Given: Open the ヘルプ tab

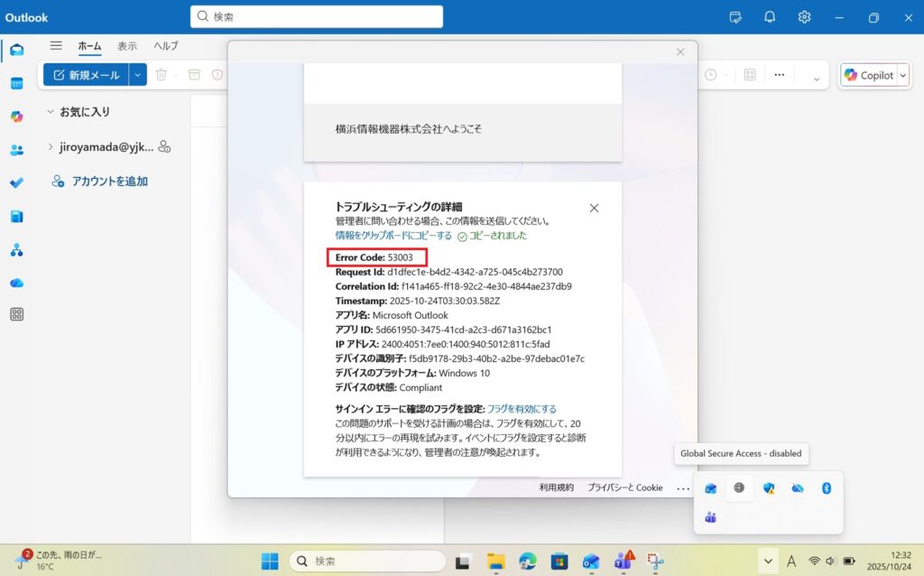Looking at the screenshot, I should pyautogui.click(x=165, y=46).
